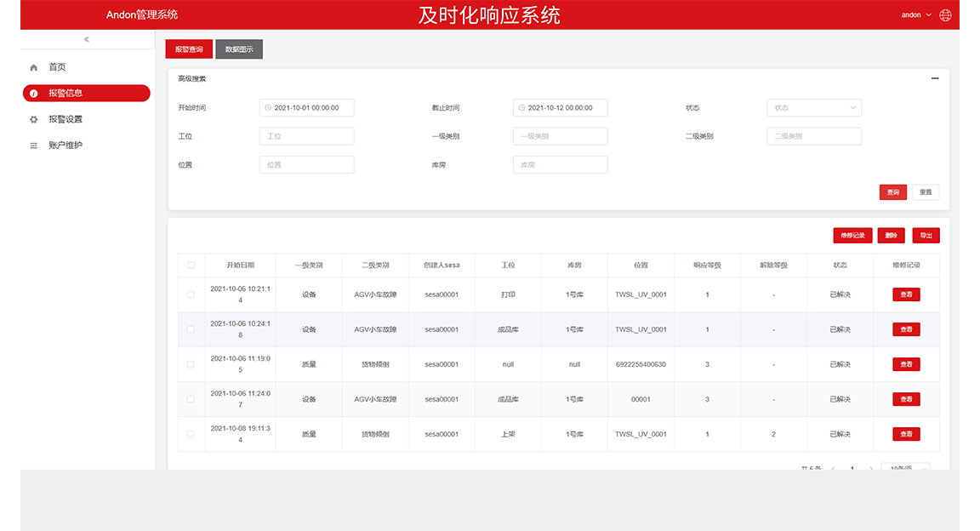Click the clock icon in 截止时间 field
Viewport: 980px width, 531px height.
tap(520, 107)
